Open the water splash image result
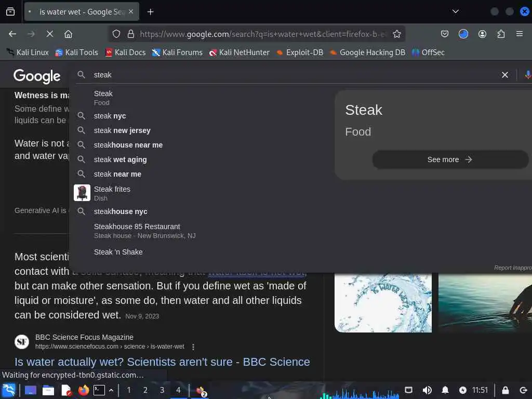532x399 pixels. click(383, 303)
